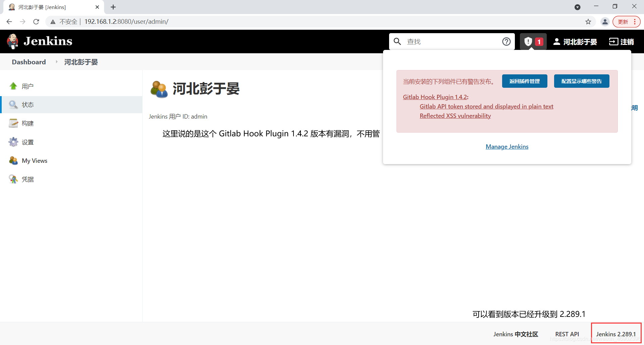Click the 返回插件管理 button
The width and height of the screenshot is (644, 345).
(525, 81)
